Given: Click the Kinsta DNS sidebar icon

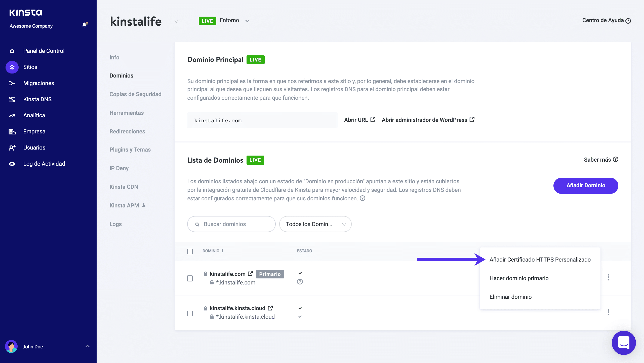Looking at the screenshot, I should [12, 99].
